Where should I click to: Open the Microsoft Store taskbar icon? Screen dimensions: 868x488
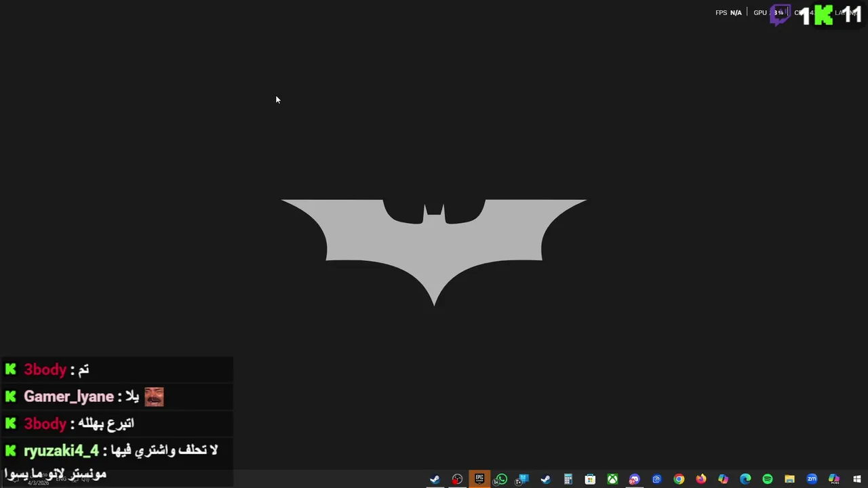pyautogui.click(x=590, y=479)
